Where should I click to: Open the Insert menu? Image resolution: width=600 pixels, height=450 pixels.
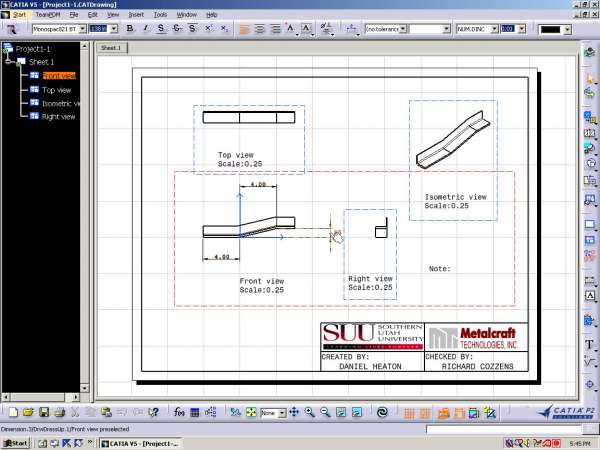tap(136, 15)
